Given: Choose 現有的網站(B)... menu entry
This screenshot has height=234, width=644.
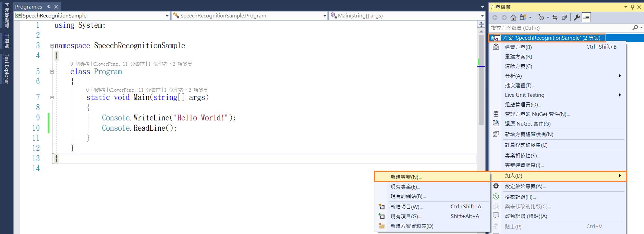Looking at the screenshot, I should tap(432, 196).
